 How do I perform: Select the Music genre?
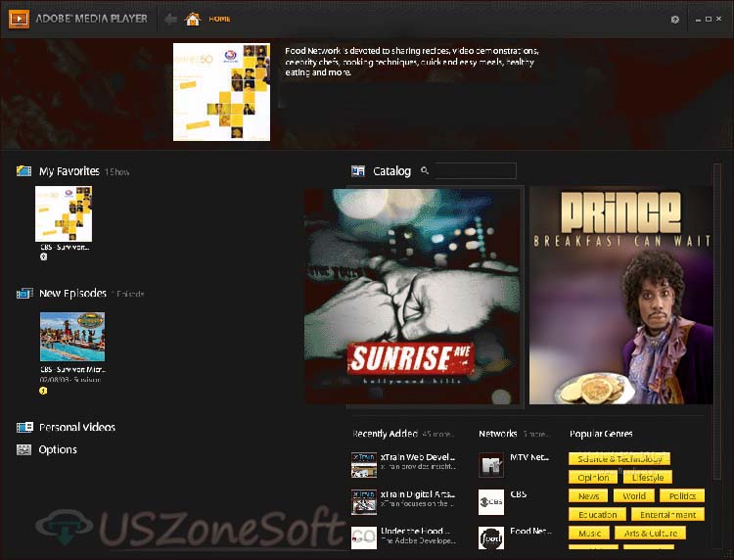[589, 533]
